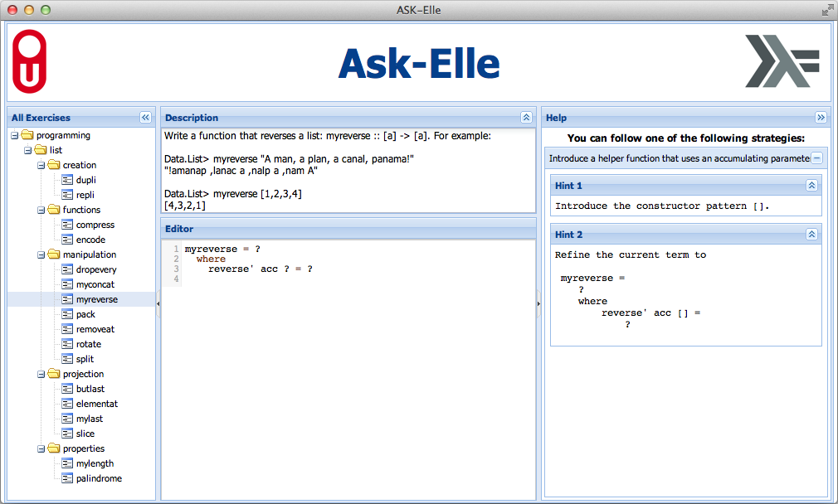
Task: Collapse Hint 1 using its chevron icon
Action: click(x=811, y=185)
